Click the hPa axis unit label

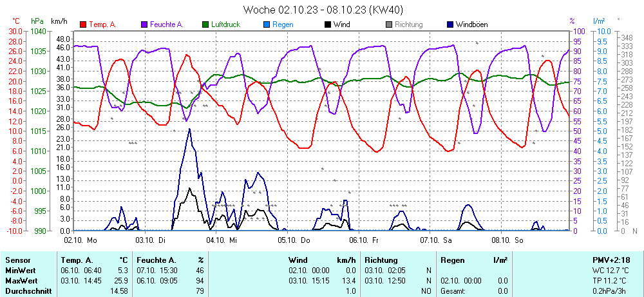tap(37, 21)
